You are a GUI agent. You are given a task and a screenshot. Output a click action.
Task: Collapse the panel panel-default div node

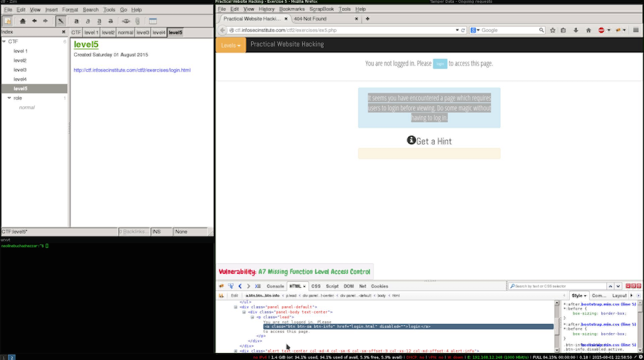click(236, 307)
